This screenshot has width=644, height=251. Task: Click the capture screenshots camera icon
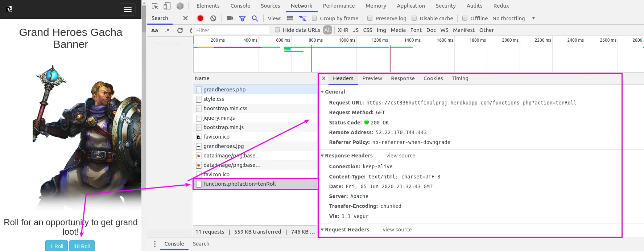230,18
